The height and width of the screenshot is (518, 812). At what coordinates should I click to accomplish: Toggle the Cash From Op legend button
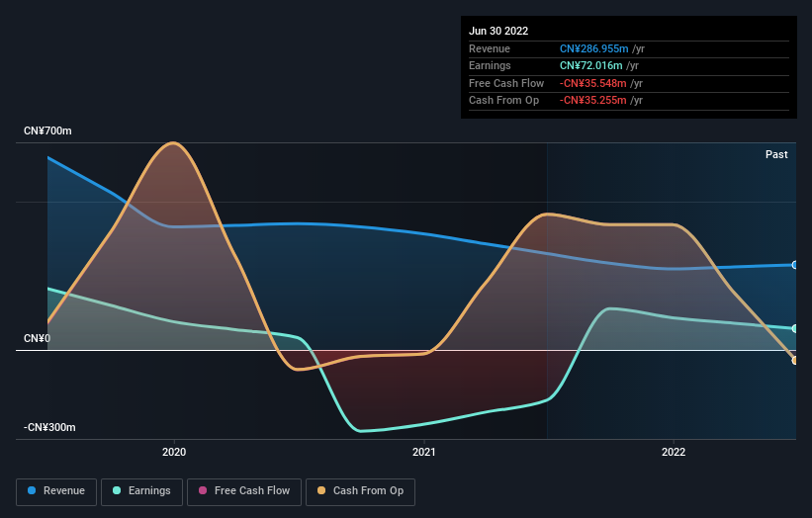tap(360, 491)
